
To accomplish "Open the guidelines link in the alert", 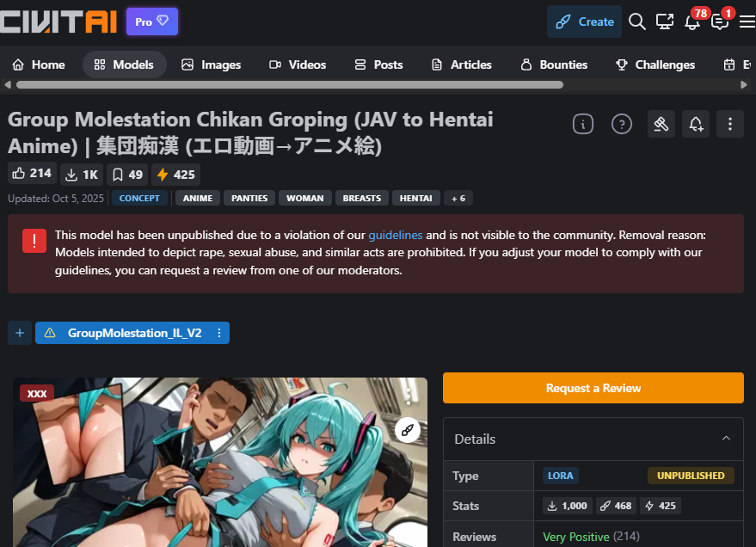I will pyautogui.click(x=396, y=235).
